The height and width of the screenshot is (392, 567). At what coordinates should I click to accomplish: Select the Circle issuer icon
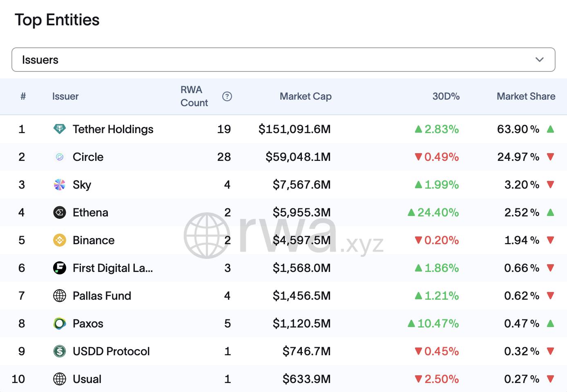coord(59,157)
